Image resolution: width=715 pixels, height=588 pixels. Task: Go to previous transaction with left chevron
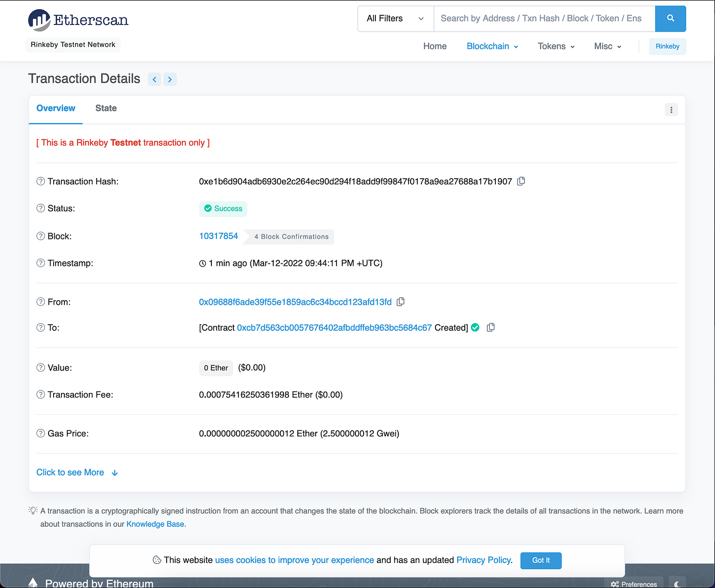tap(154, 79)
